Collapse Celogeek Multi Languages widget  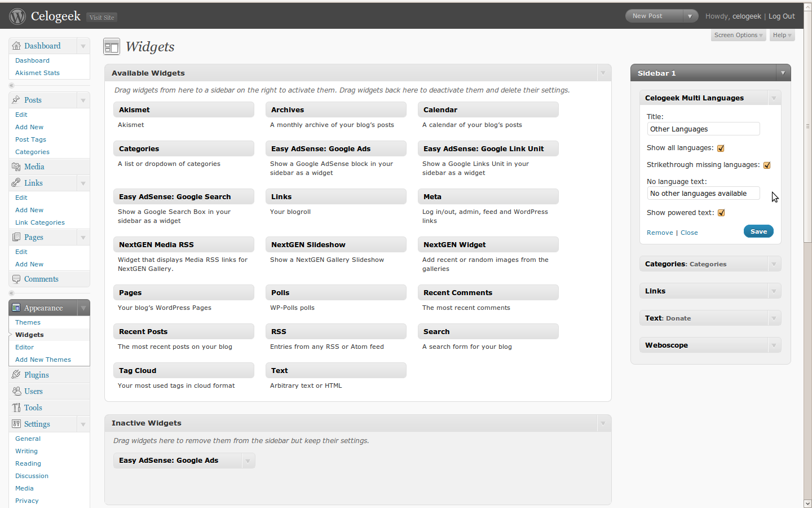[x=774, y=98]
